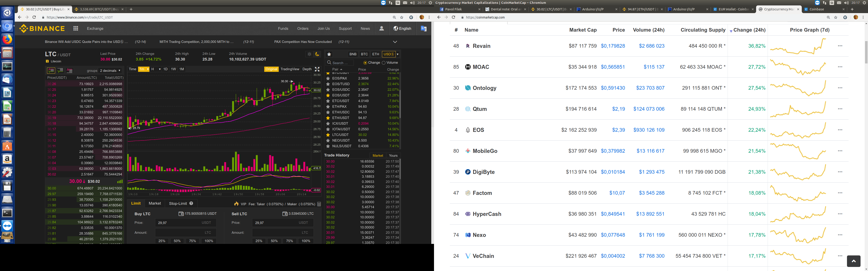Unfavorite the LTC/USDT pair star

pyautogui.click(x=328, y=135)
